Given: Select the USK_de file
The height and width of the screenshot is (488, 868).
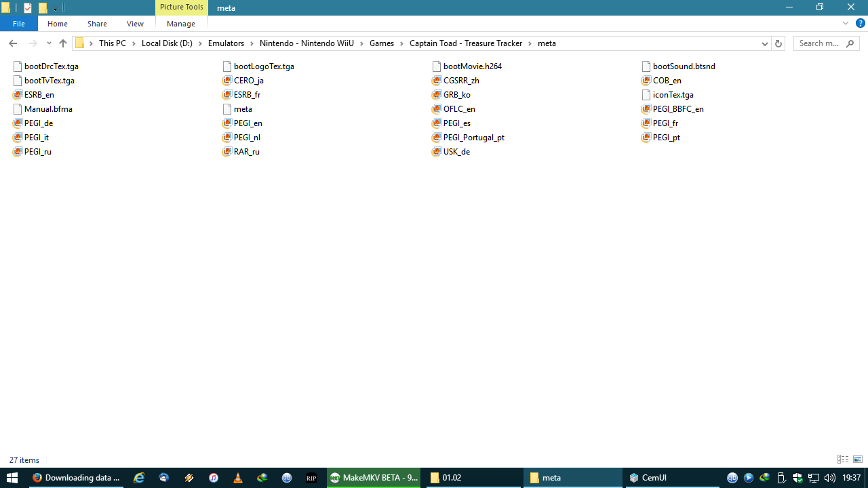Looking at the screenshot, I should (x=450, y=152).
